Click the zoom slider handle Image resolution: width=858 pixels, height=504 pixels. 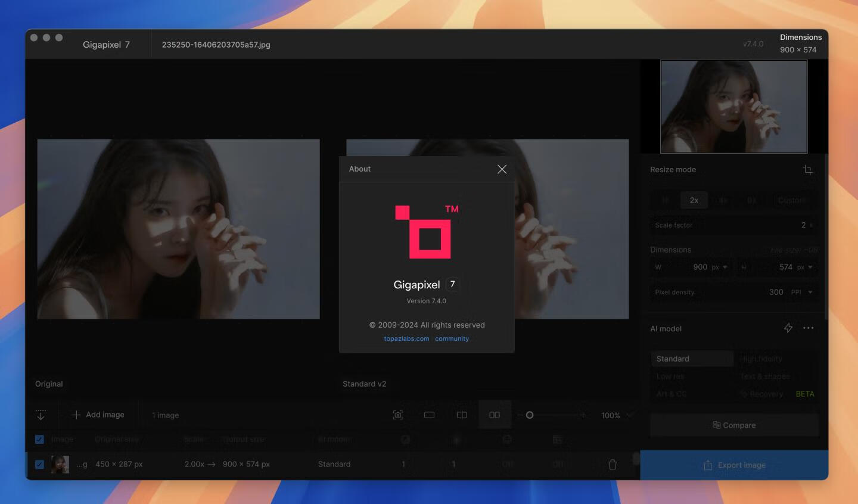[530, 415]
